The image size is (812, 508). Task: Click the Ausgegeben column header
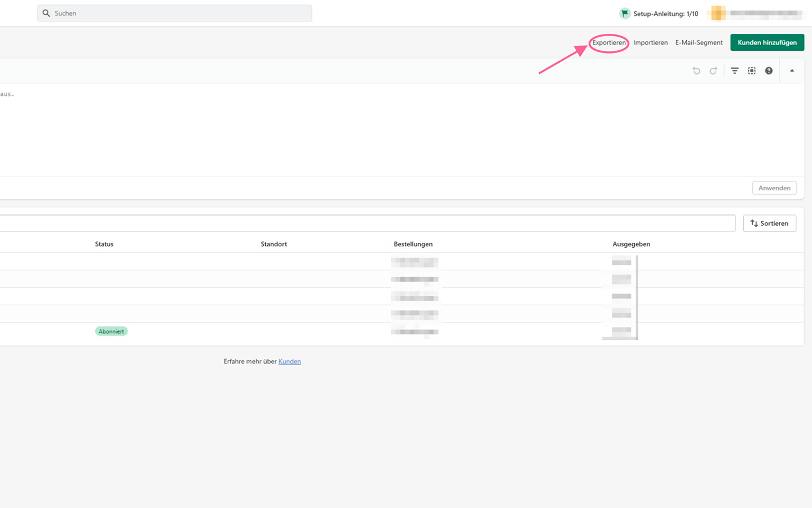coord(632,244)
